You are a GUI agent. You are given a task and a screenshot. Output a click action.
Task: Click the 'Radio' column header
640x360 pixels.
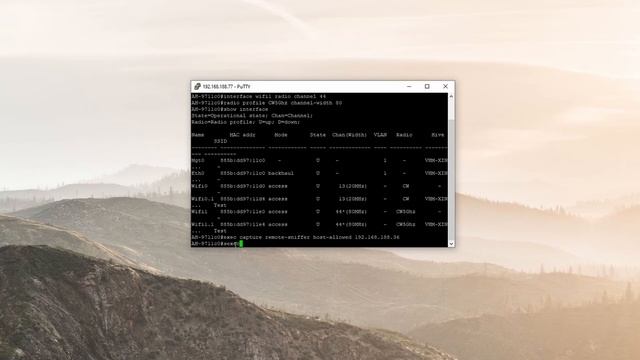click(404, 135)
